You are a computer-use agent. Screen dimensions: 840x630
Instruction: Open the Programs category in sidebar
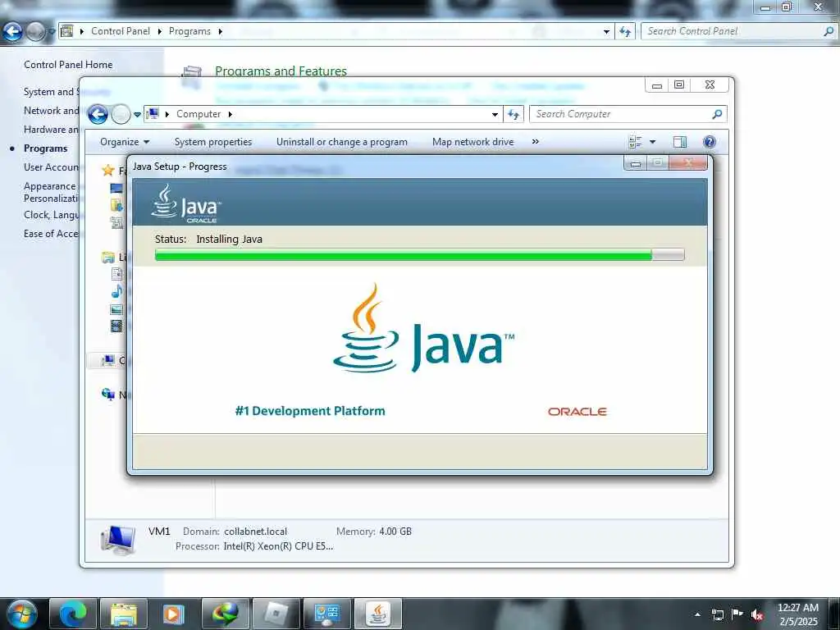pyautogui.click(x=46, y=148)
